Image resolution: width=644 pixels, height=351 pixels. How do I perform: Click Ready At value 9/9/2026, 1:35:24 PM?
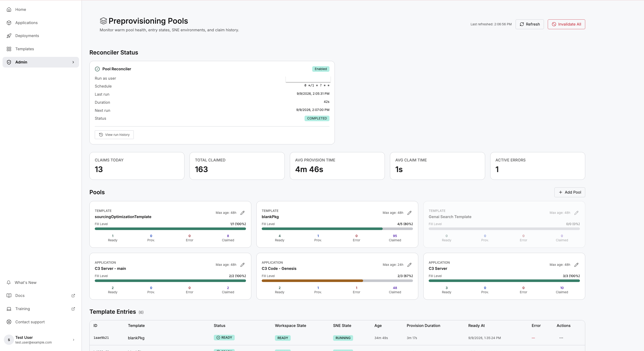tap(484, 338)
